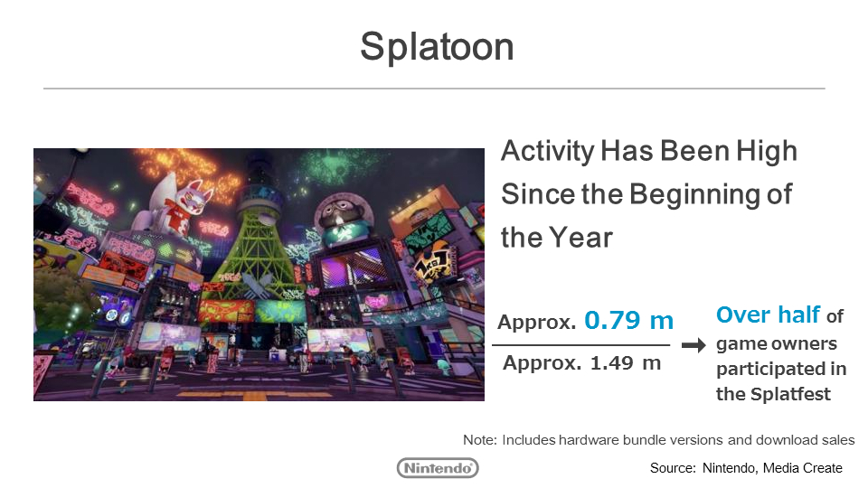Image resolution: width=868 pixels, height=488 pixels.
Task: Click the "Splatoon" slide title
Action: [x=437, y=47]
